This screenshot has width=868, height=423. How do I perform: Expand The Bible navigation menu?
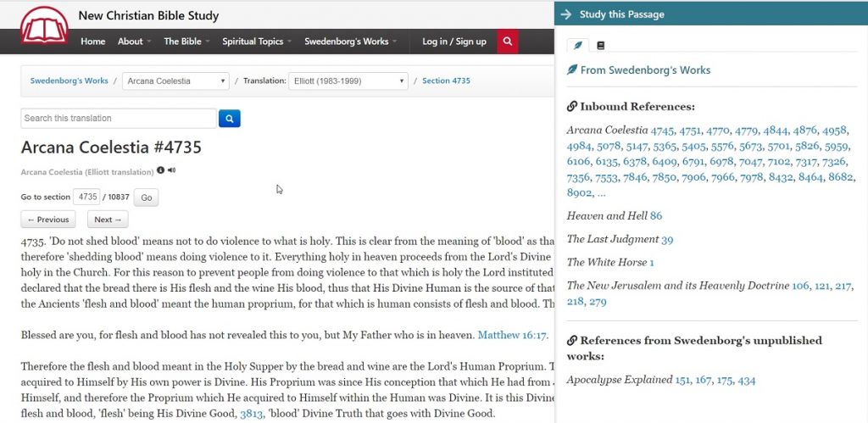186,42
